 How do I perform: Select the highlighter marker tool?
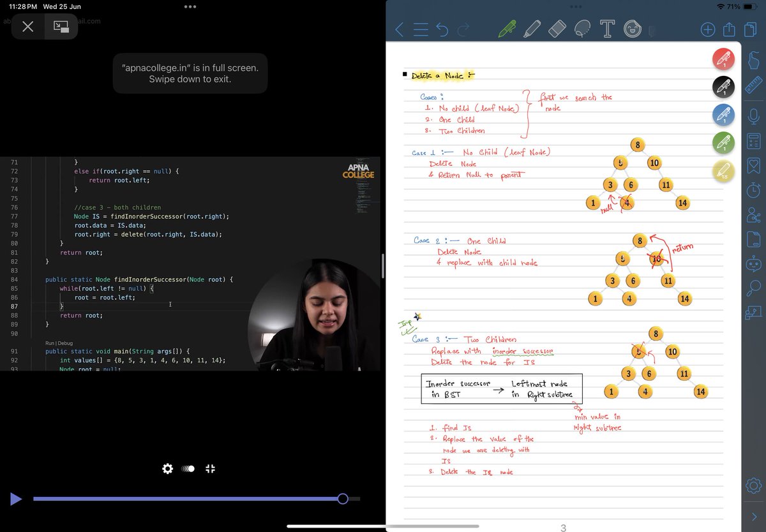(x=532, y=29)
